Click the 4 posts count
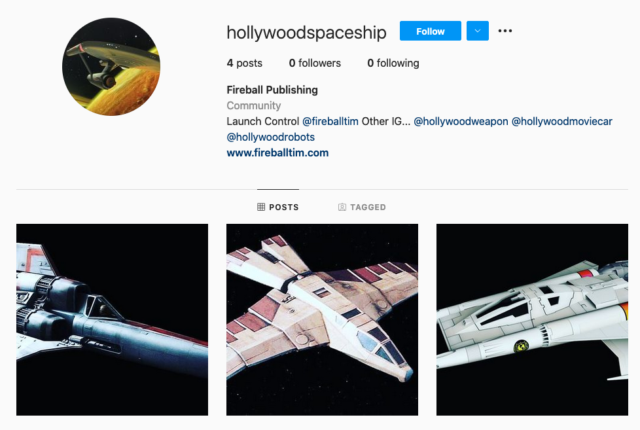 click(x=244, y=63)
